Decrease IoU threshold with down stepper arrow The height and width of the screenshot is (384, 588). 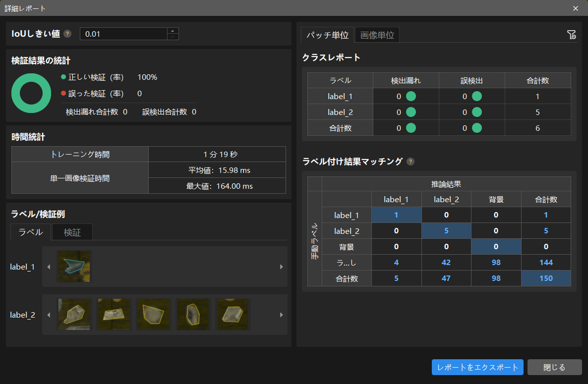[173, 37]
